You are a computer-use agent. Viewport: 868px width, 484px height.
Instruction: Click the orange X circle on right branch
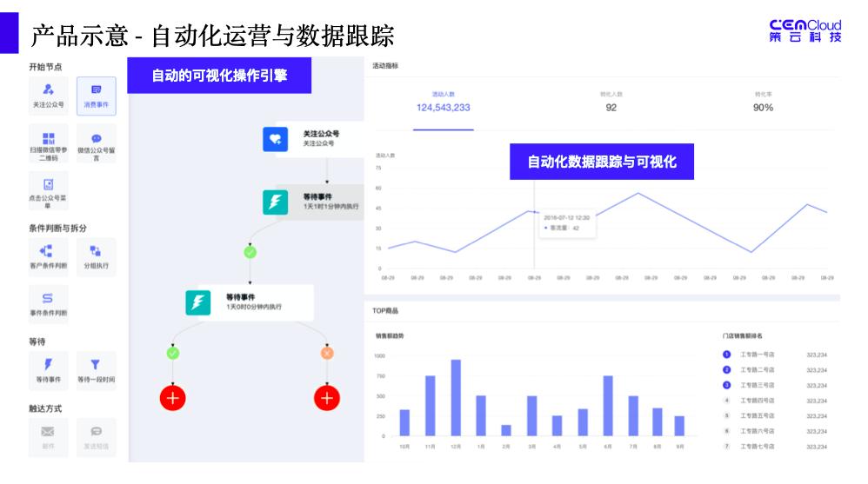(327, 353)
